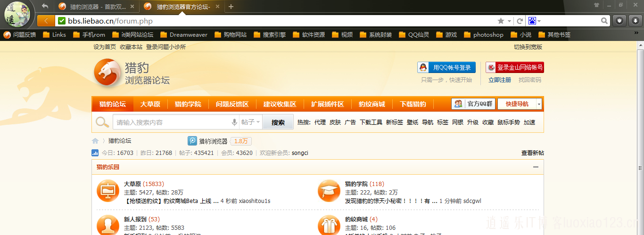Select 建议收集区 nav tab

[x=280, y=104]
